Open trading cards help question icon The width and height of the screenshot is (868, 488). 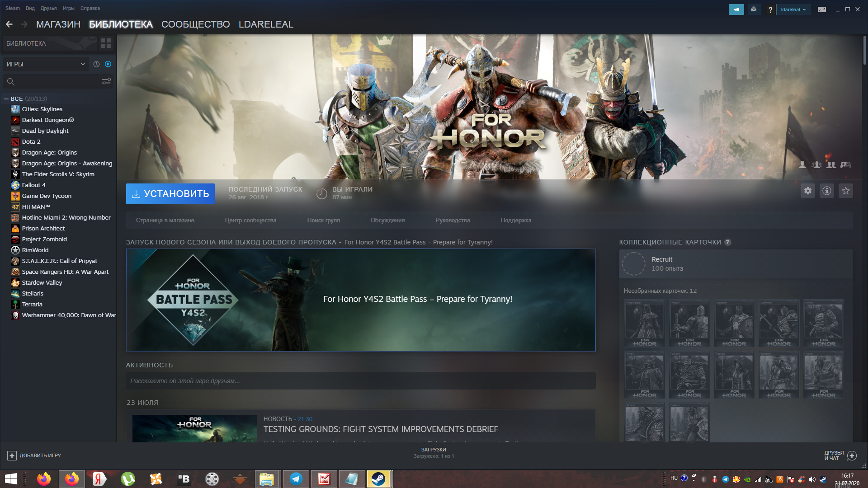pyautogui.click(x=728, y=242)
